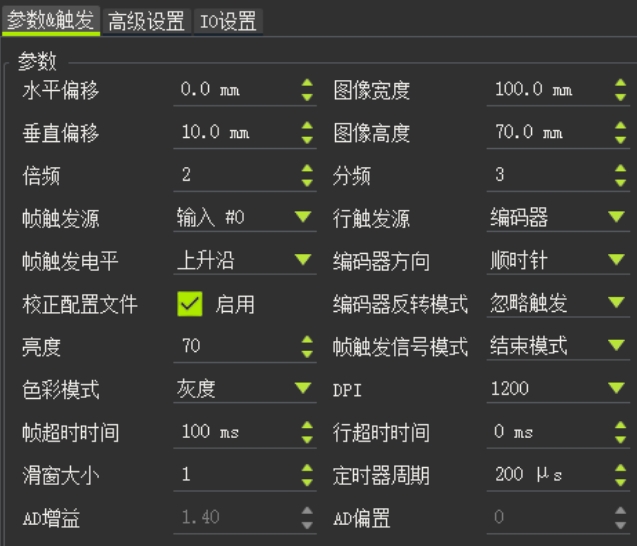
Task: Click the 水平偏移 value field
Action: pos(232,91)
